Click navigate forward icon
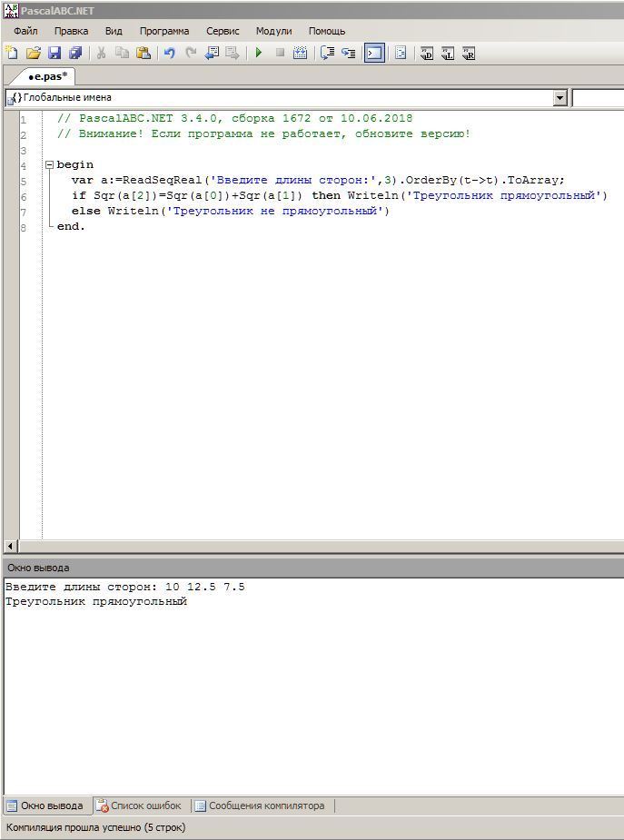 [232, 53]
